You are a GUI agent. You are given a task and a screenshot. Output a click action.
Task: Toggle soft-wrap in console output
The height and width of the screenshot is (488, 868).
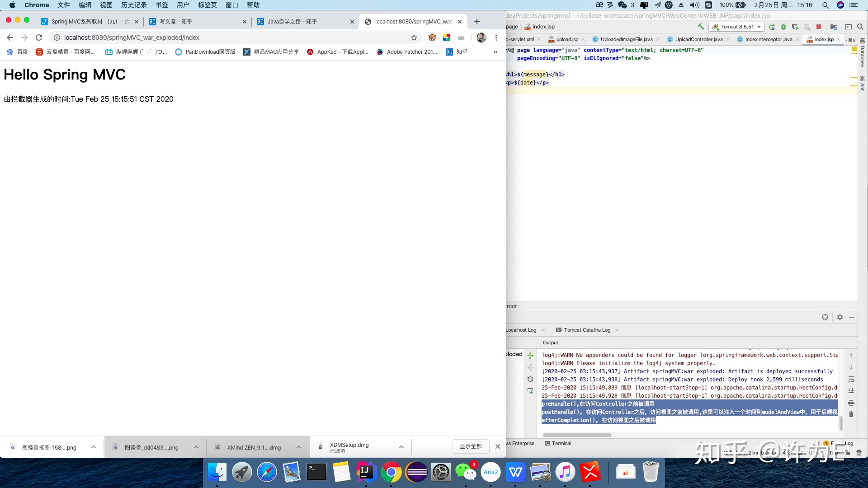[851, 379]
